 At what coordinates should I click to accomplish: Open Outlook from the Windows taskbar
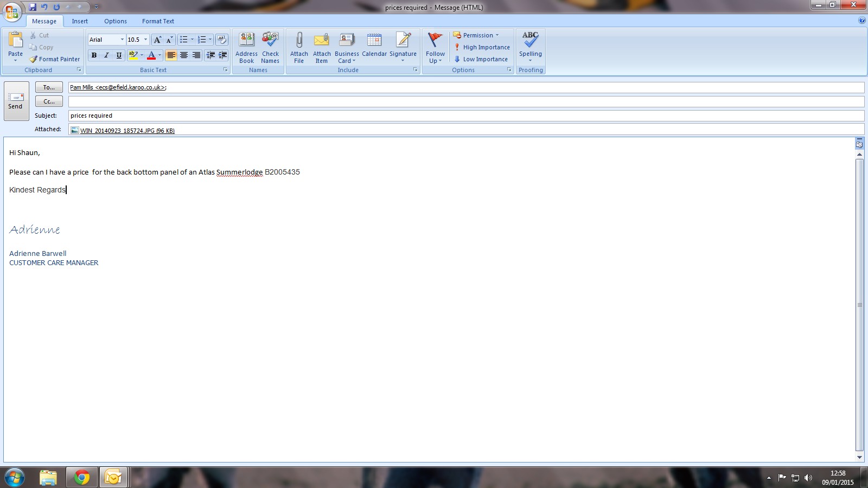coord(113,477)
